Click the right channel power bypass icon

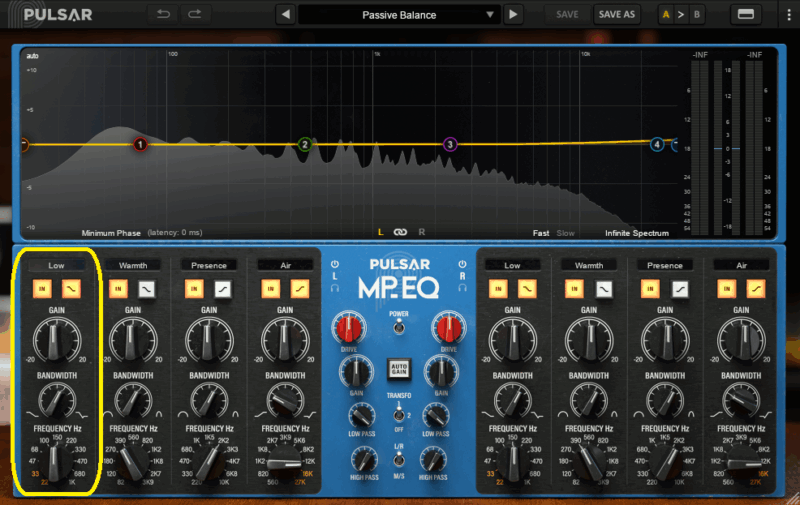[x=464, y=265]
